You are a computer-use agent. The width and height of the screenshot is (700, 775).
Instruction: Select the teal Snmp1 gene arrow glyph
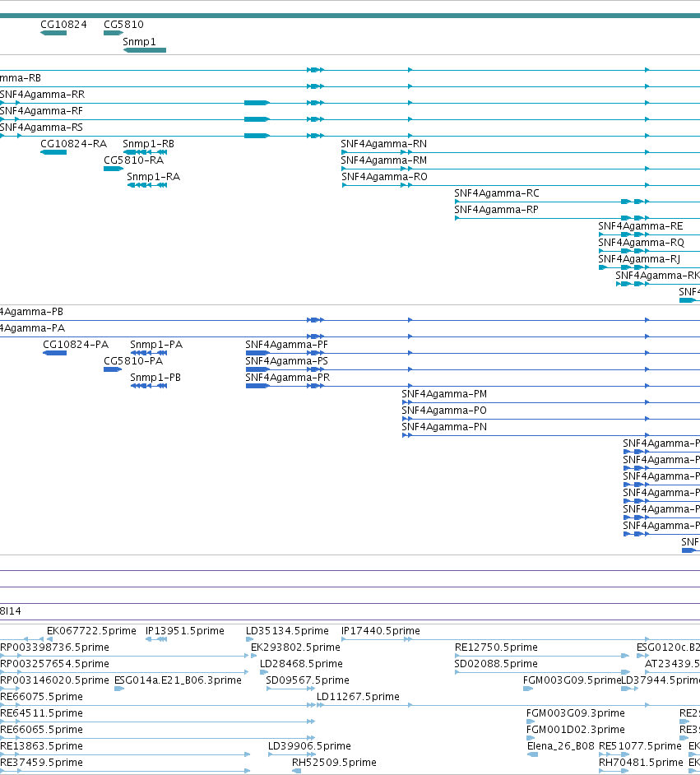pyautogui.click(x=144, y=50)
